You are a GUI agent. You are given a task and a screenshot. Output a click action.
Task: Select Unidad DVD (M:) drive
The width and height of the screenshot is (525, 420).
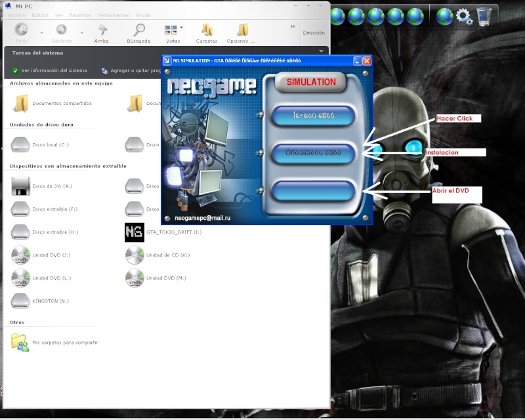point(156,278)
